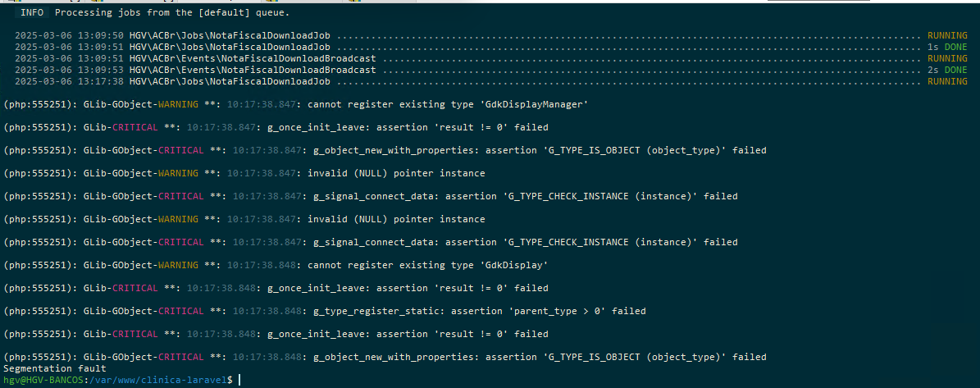Click the INFO badge label
Screen dimensions: 980x388
pyautogui.click(x=32, y=12)
